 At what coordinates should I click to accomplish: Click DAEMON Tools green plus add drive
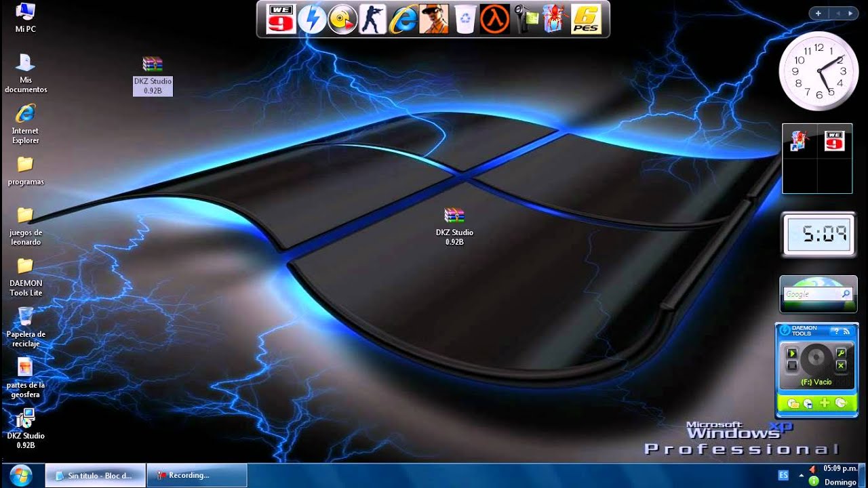(x=825, y=403)
